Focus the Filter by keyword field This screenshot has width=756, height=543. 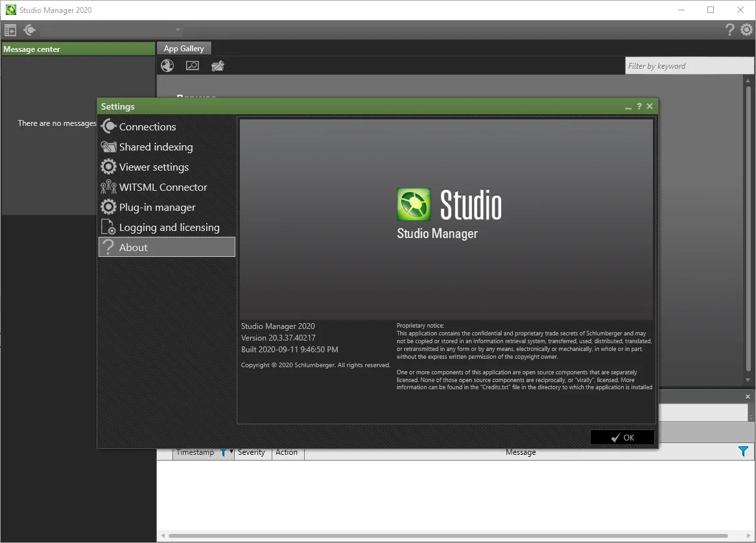(x=689, y=66)
